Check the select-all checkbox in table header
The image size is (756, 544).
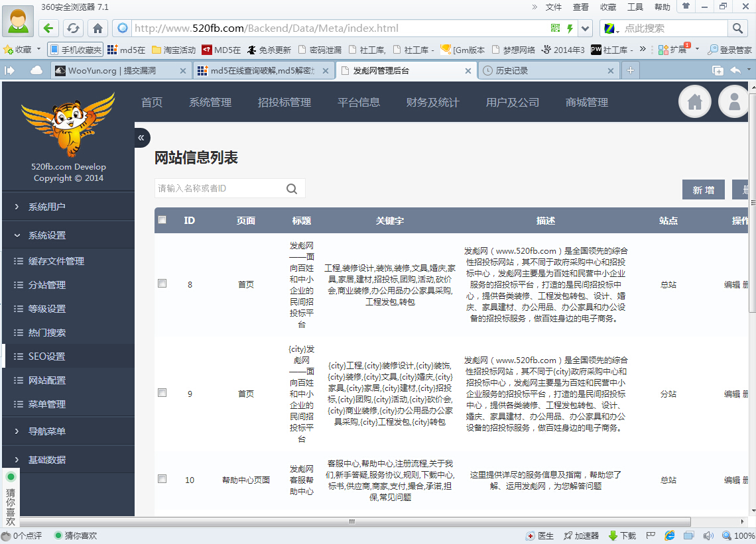[162, 220]
